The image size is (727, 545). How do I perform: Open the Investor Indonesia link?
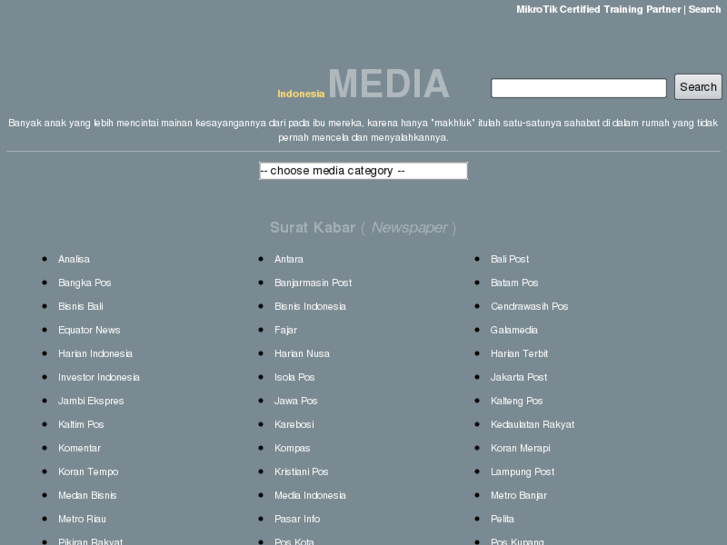coord(99,378)
